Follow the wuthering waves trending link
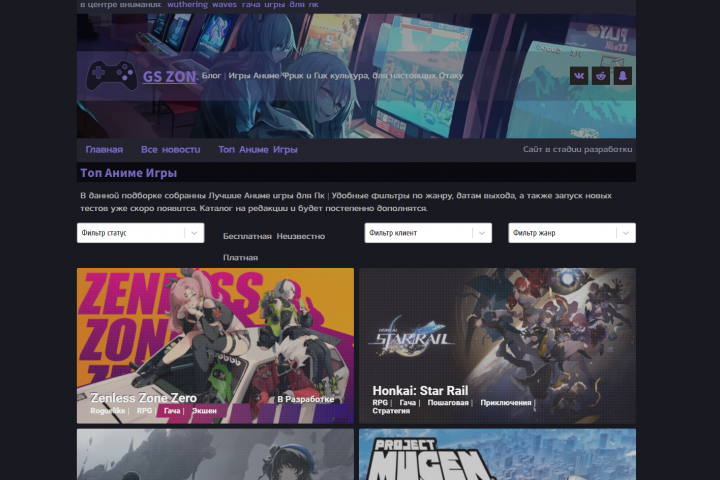 coord(202,5)
